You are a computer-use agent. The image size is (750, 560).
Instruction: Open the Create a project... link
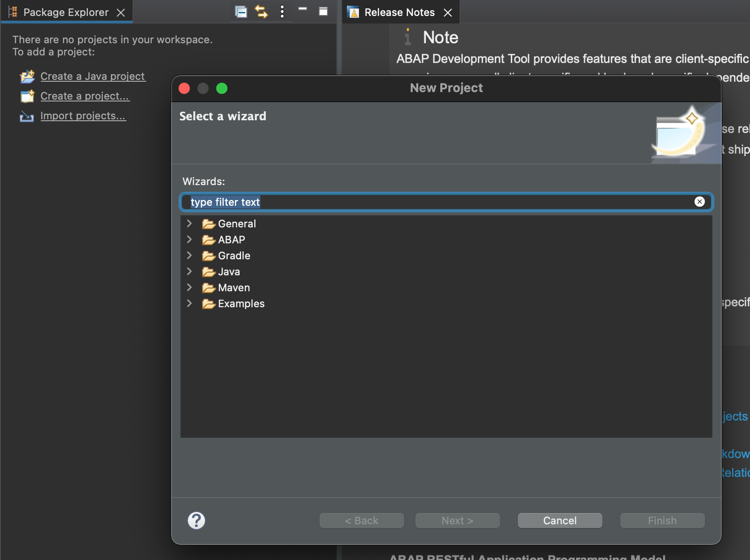tap(85, 96)
